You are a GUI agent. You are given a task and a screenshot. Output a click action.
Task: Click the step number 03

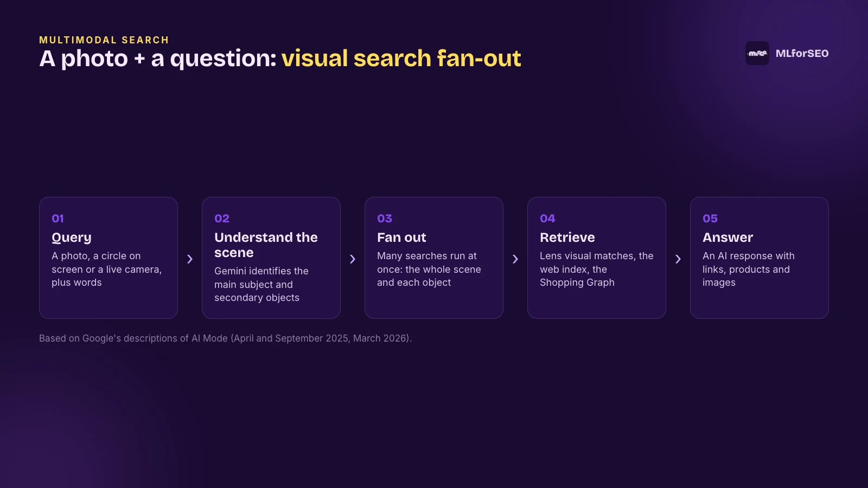[385, 219]
